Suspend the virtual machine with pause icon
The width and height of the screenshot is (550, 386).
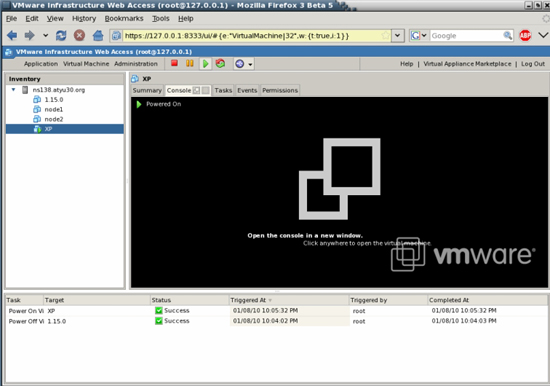pyautogui.click(x=190, y=64)
